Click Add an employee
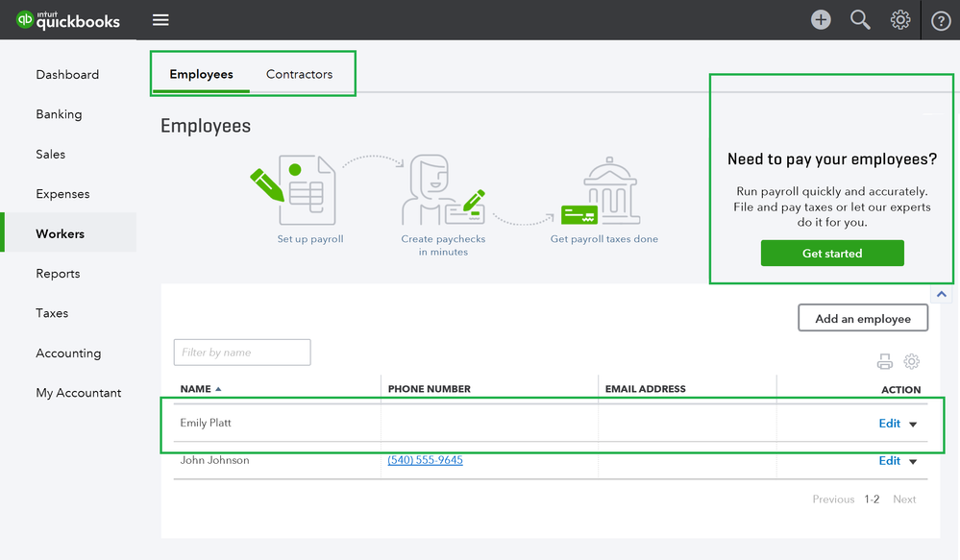The height and width of the screenshot is (560, 960). pyautogui.click(x=863, y=318)
